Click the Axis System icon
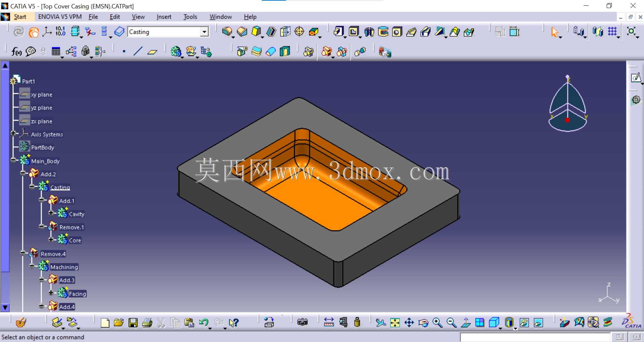Screen dimensions: 644x342 pos(47,32)
